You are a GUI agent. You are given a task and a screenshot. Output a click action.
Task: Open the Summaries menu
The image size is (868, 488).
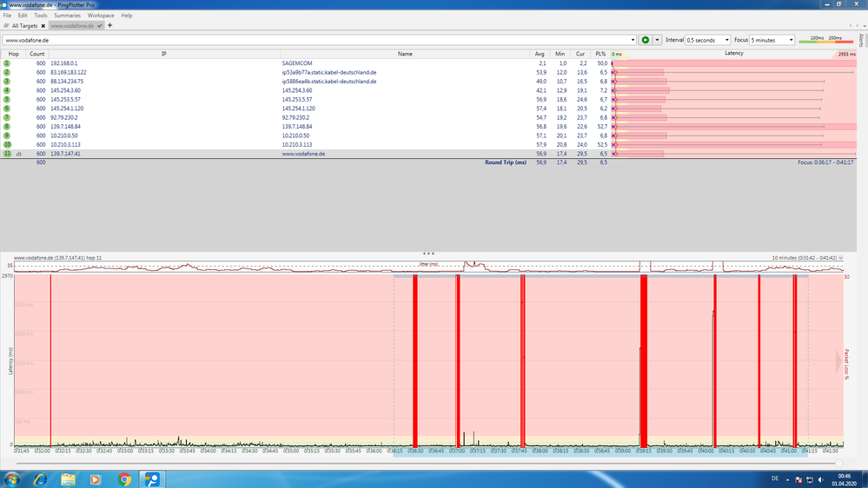67,16
